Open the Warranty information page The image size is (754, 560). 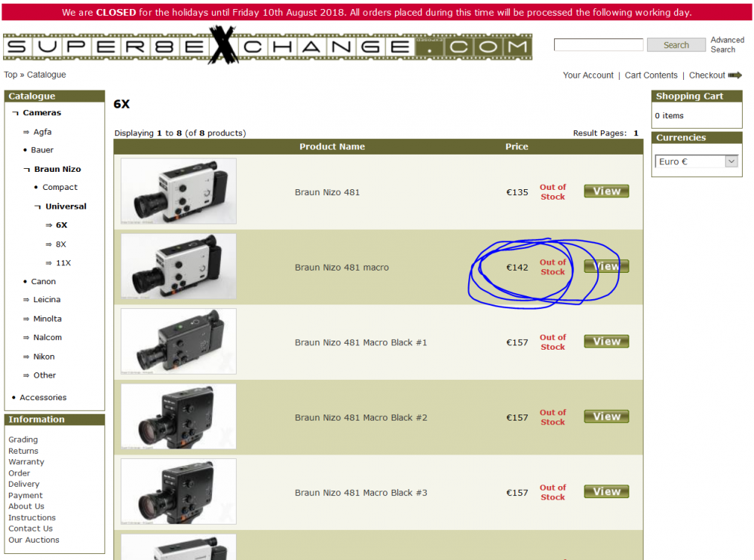pyautogui.click(x=26, y=462)
